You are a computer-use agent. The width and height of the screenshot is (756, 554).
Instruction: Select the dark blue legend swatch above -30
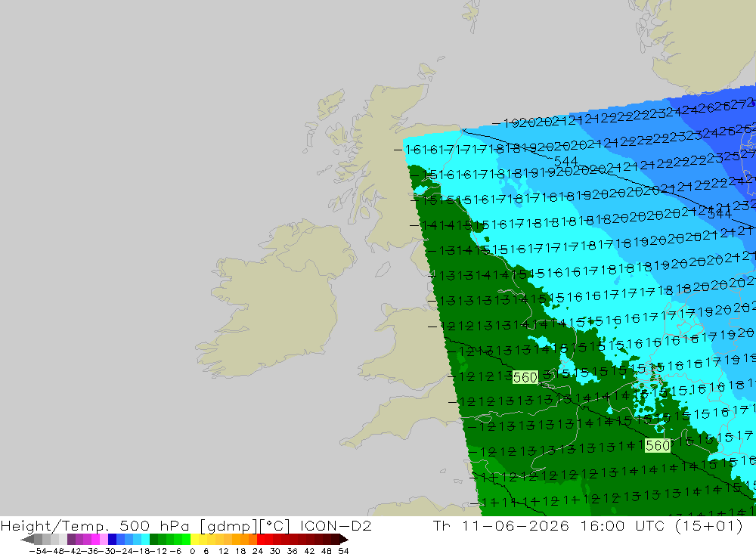pyautogui.click(x=113, y=539)
